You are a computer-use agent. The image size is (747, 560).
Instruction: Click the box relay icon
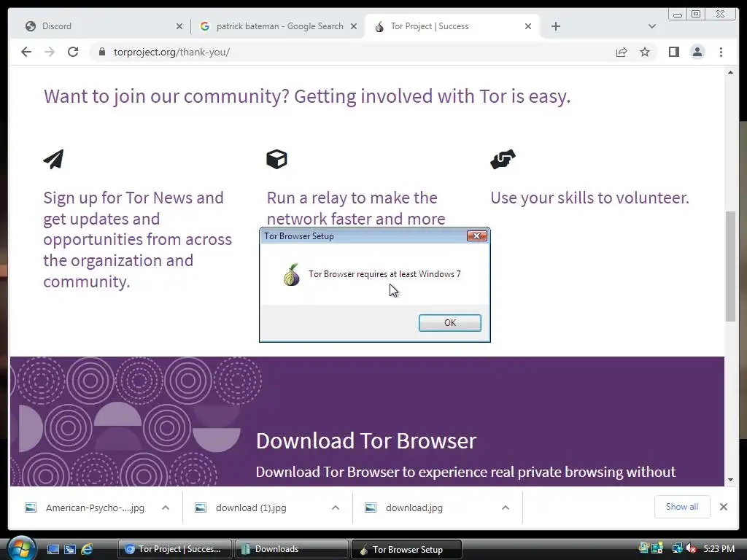point(276,159)
